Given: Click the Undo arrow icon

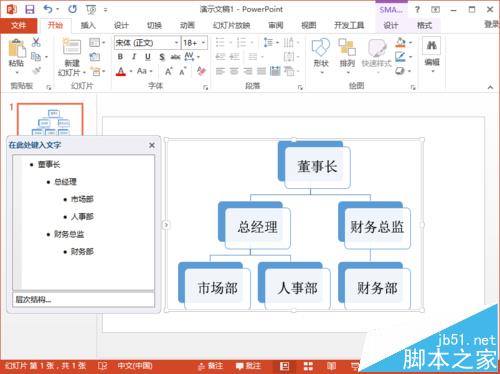Looking at the screenshot, I should pos(48,9).
